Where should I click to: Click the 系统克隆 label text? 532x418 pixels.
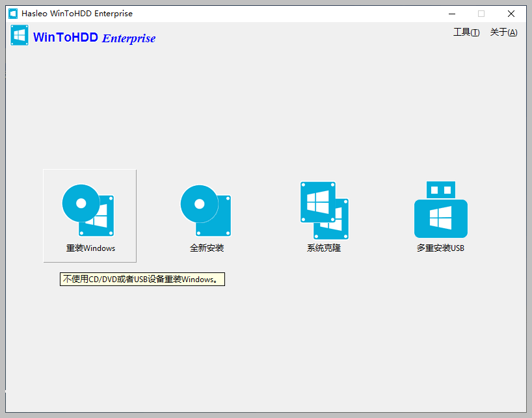[x=324, y=248]
